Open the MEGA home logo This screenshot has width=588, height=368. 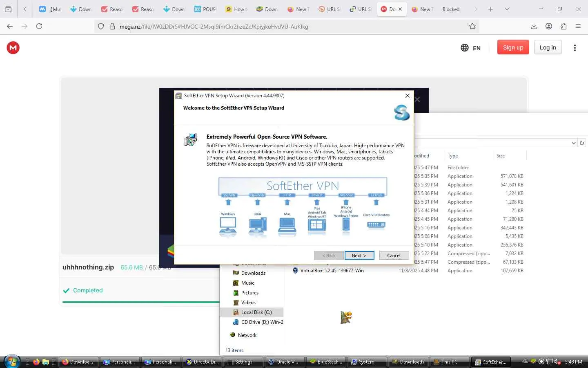[x=13, y=48]
